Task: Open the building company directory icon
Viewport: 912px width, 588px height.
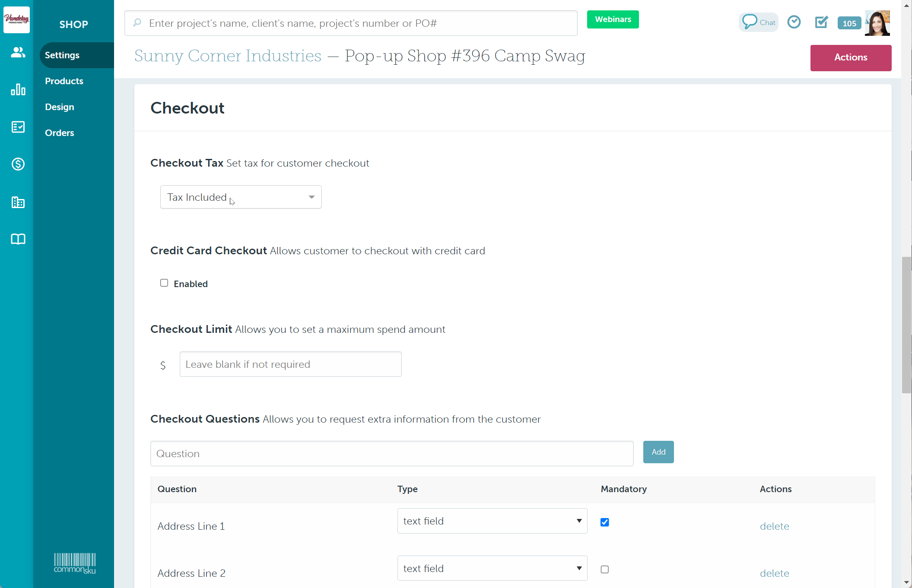Action: tap(18, 202)
